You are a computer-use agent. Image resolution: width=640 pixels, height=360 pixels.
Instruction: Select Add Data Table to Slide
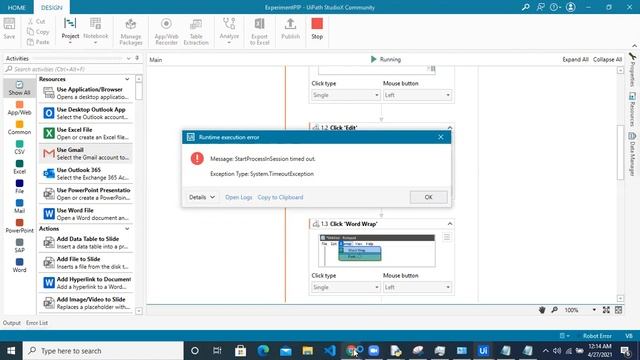pyautogui.click(x=86, y=242)
